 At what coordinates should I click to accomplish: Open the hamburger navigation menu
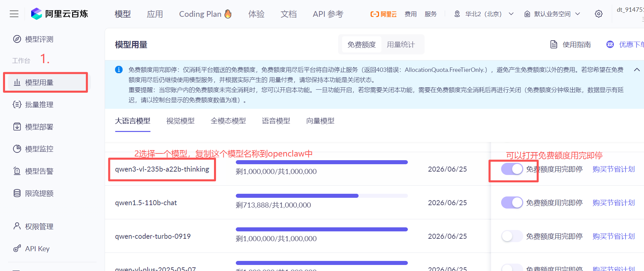pyautogui.click(x=14, y=14)
